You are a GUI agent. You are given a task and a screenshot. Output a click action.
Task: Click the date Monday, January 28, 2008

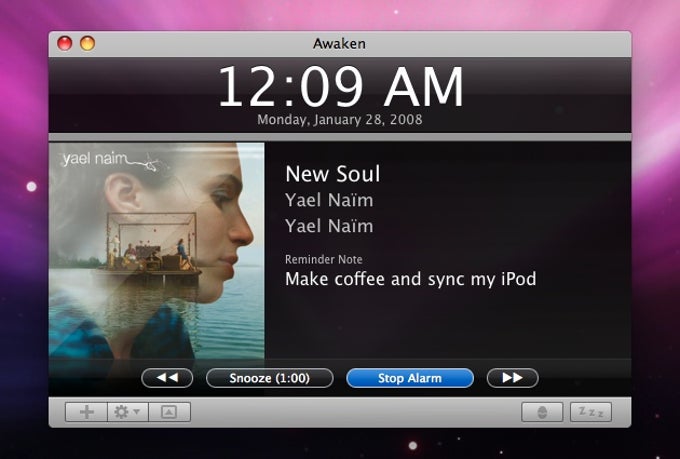point(340,119)
